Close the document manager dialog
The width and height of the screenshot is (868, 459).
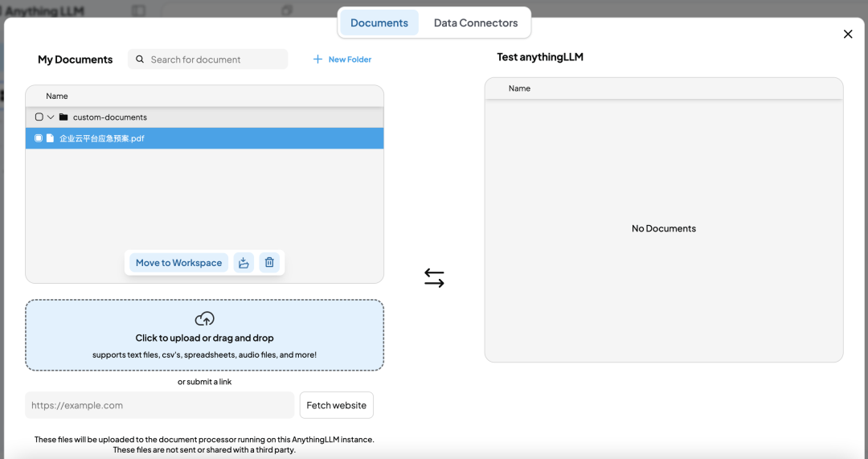pos(848,35)
